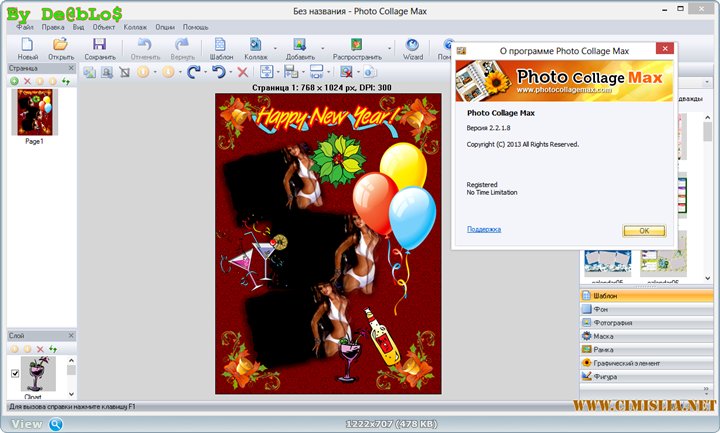Click the red X delete icon in the canvas toolbar
Viewport: 720px width, 433px height.
[242, 72]
